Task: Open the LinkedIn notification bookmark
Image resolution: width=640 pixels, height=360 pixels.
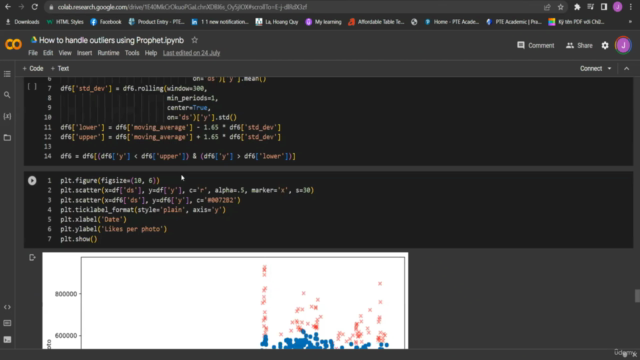Action: pos(220,22)
